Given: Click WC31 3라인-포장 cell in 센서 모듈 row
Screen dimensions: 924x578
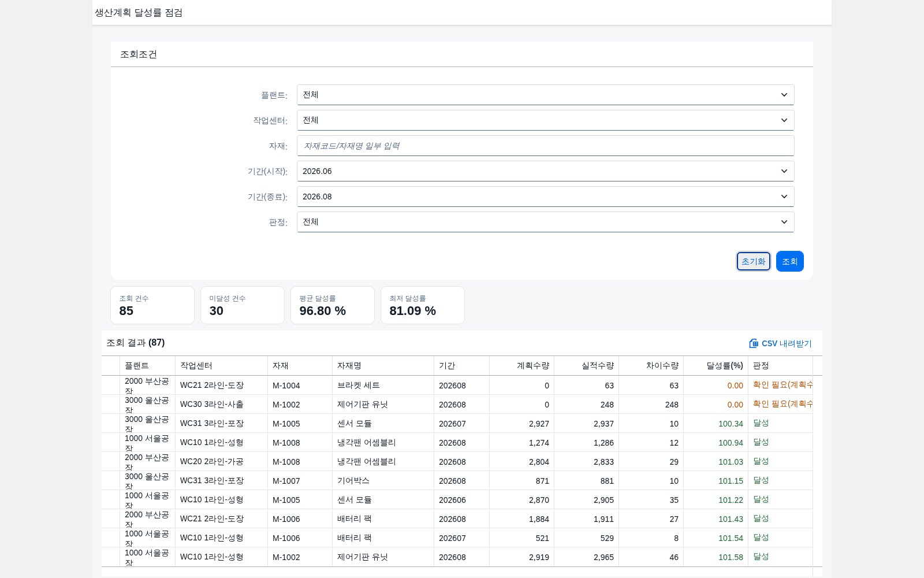Looking at the screenshot, I should (x=221, y=424).
